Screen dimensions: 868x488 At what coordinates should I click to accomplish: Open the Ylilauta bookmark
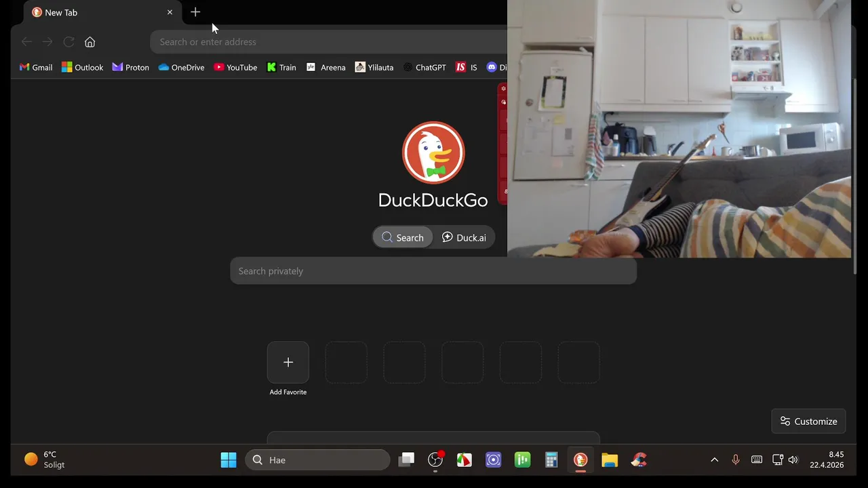[374, 67]
